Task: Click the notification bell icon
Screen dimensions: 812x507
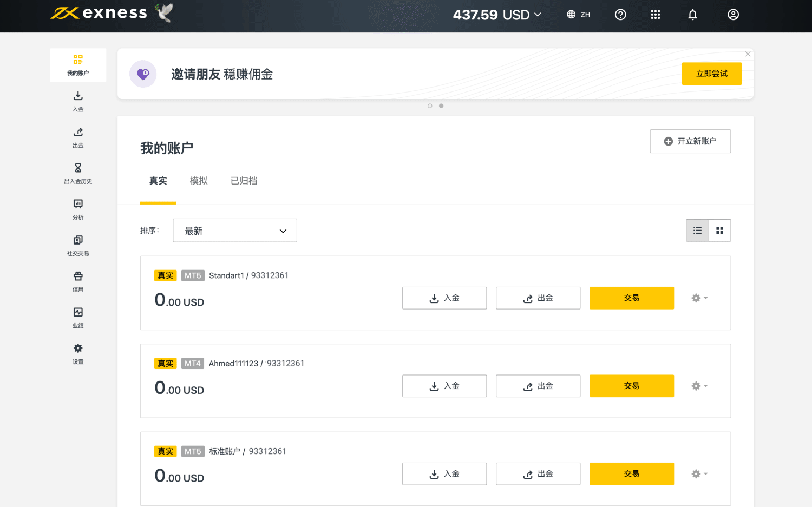Action: pos(692,15)
